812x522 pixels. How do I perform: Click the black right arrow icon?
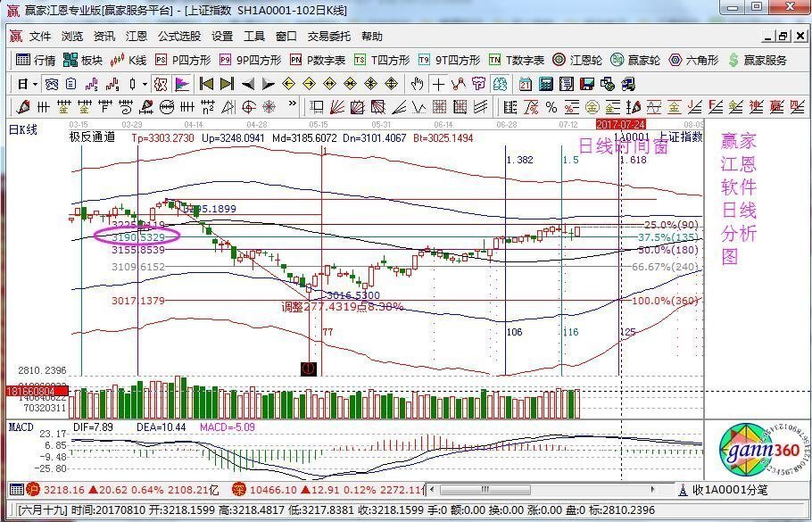click(269, 84)
